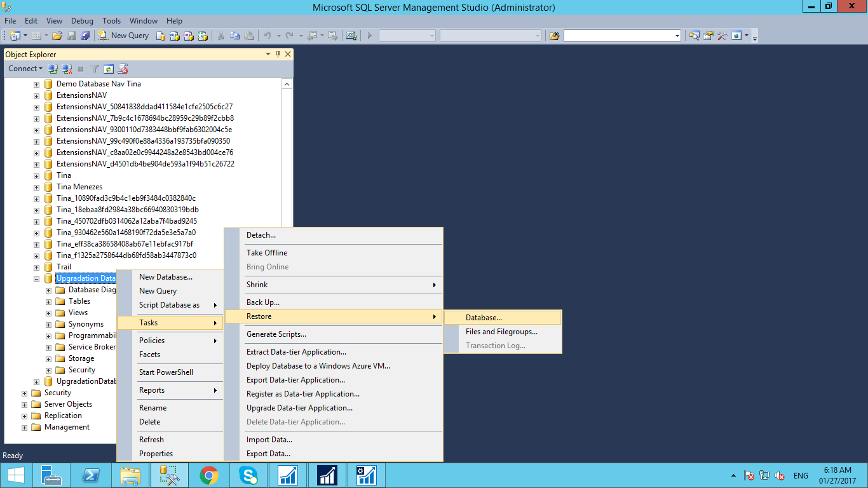Click the Solution Explorer toolbar icon

click(695, 36)
